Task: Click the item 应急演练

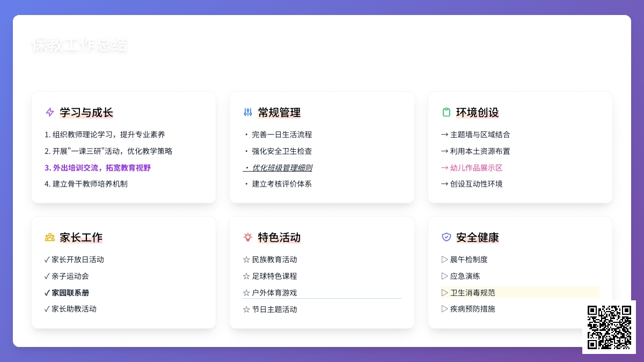Action: click(x=460, y=276)
